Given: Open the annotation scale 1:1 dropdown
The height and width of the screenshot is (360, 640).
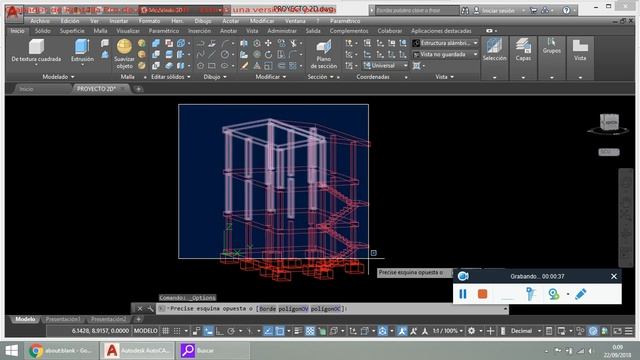Looking at the screenshot, I should [448, 331].
